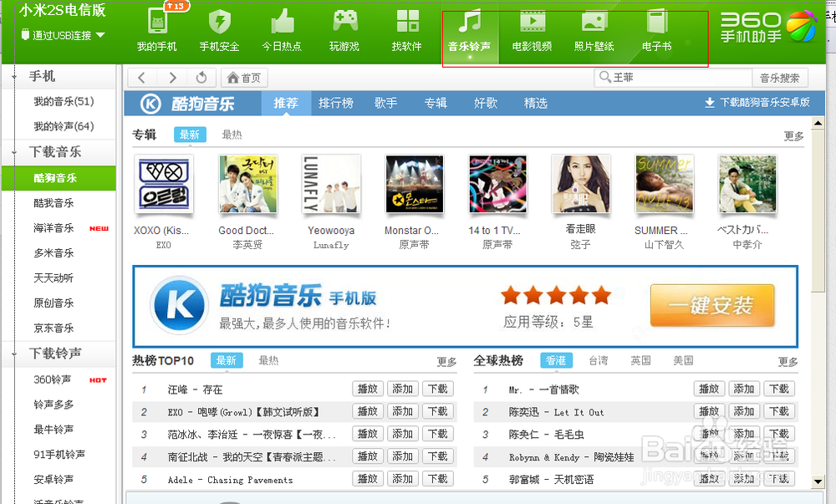Play 汪峰 - 存在
Image resolution: width=836 pixels, height=504 pixels.
368,389
